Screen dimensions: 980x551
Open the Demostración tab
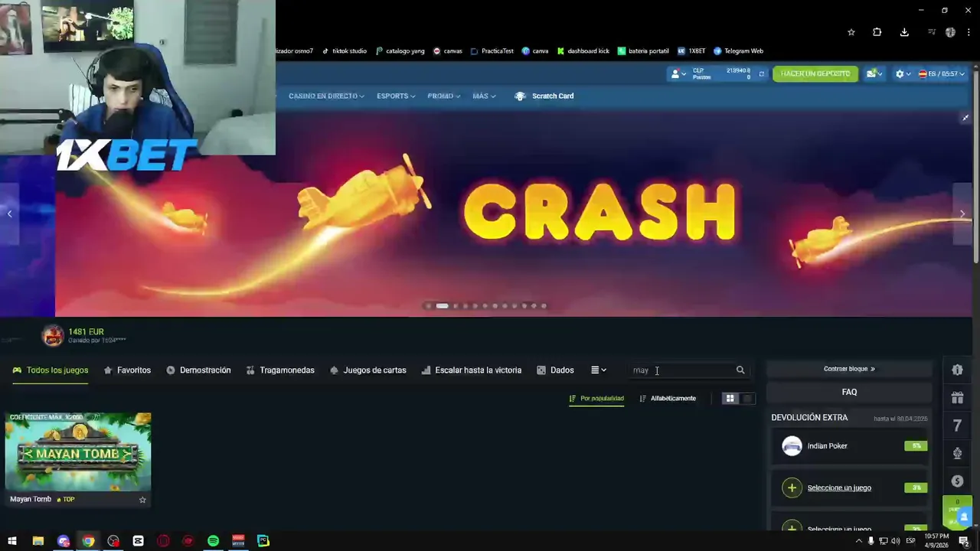[198, 370]
